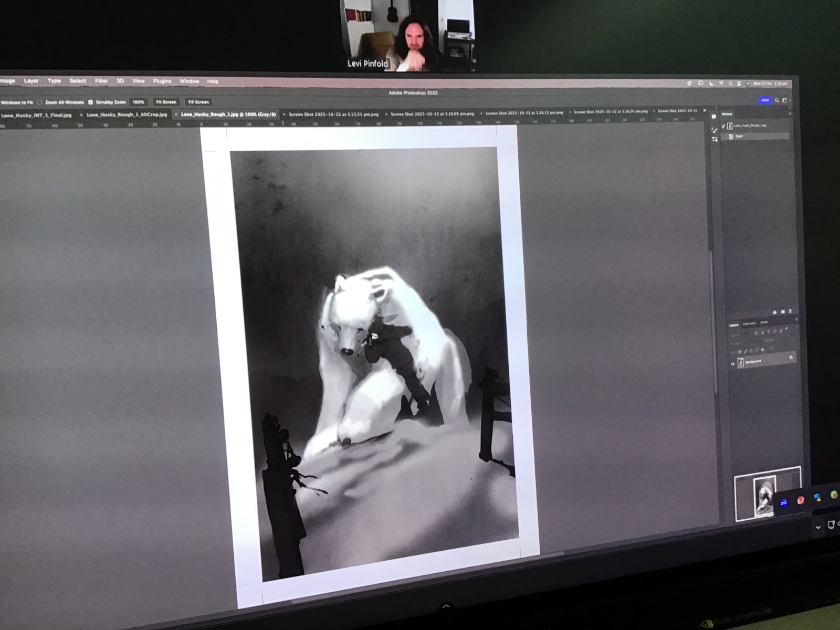Open macOS Control Center icon
This screenshot has width=840, height=630.
pos(739,83)
